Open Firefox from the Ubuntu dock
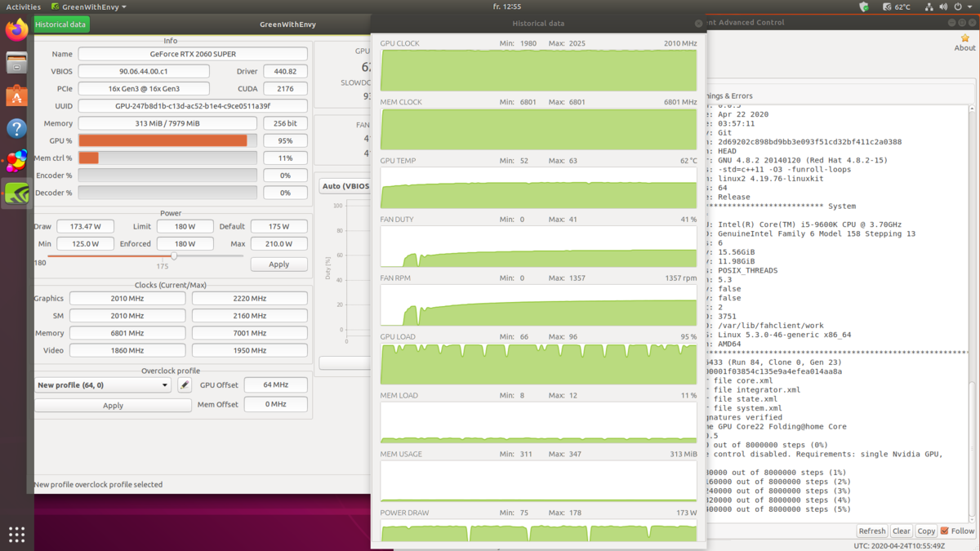 [16, 30]
